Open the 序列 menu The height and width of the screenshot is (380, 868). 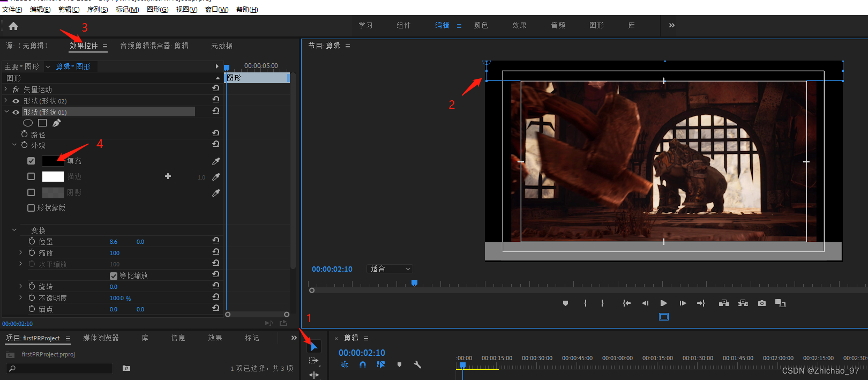tap(98, 10)
